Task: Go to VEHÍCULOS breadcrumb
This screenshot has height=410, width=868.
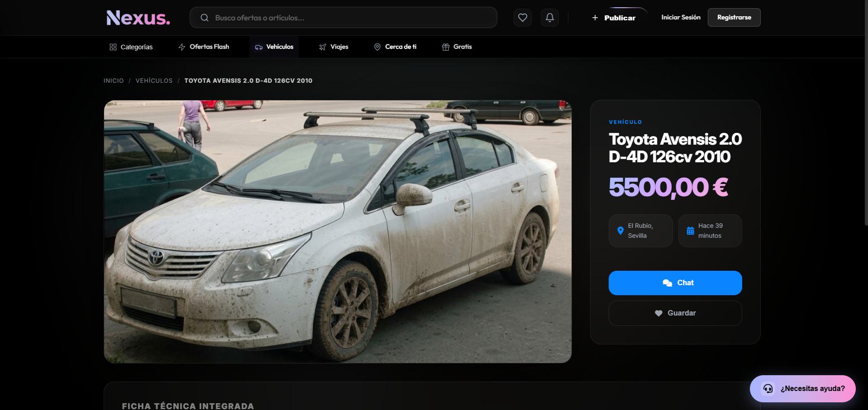Action: coord(154,81)
